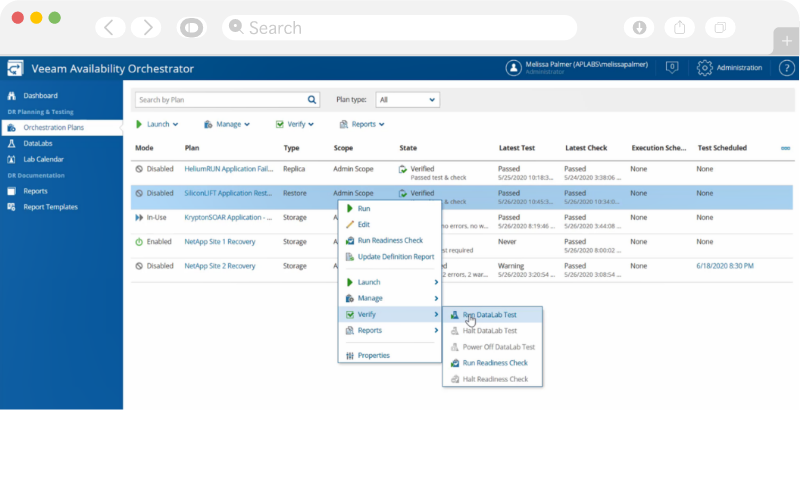Open the NetApp Site 1 Recovery plan link

click(x=220, y=242)
